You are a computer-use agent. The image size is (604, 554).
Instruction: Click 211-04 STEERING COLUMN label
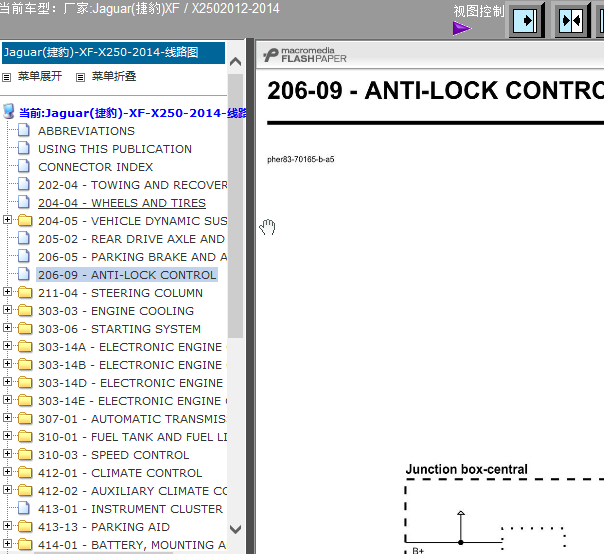coord(120,293)
